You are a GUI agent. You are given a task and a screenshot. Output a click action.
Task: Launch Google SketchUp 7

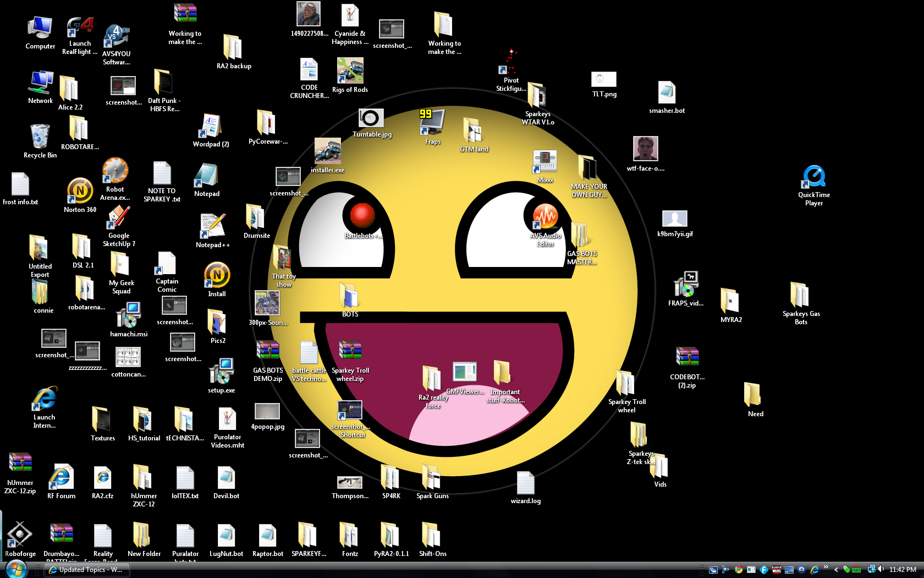click(x=119, y=226)
